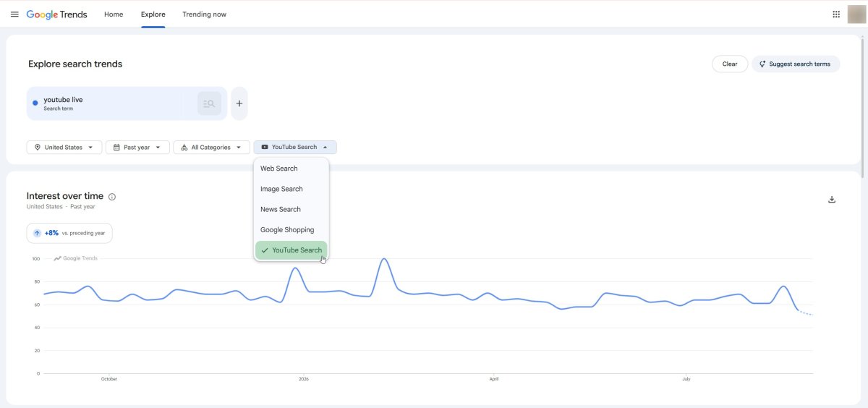Go to the Home tab

pos(114,14)
